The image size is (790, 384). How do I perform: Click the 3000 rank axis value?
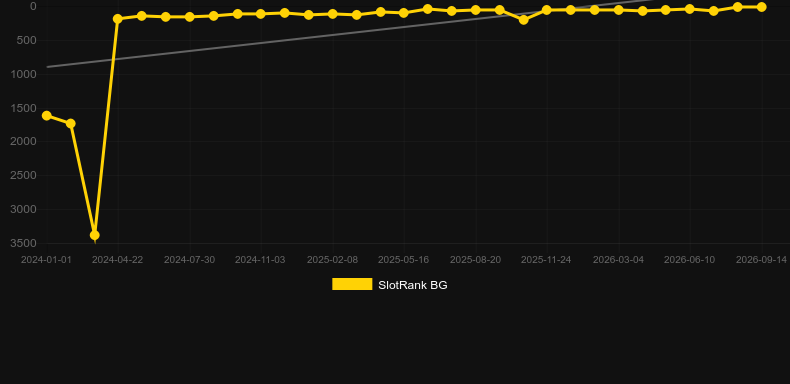[x=24, y=209]
